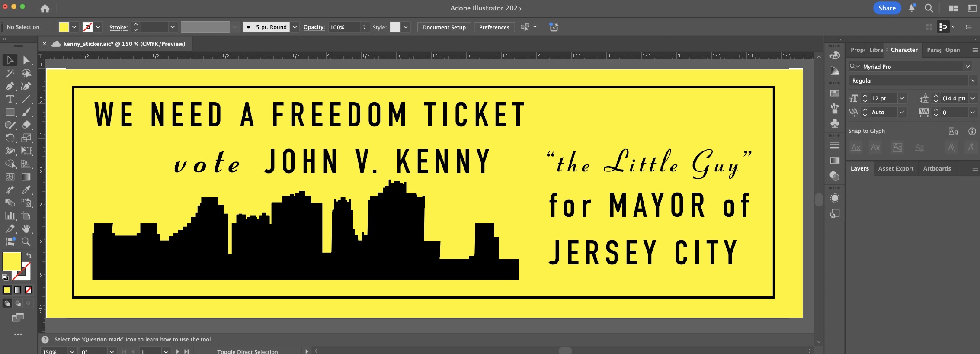Select the Direct Selection tool

point(26,60)
